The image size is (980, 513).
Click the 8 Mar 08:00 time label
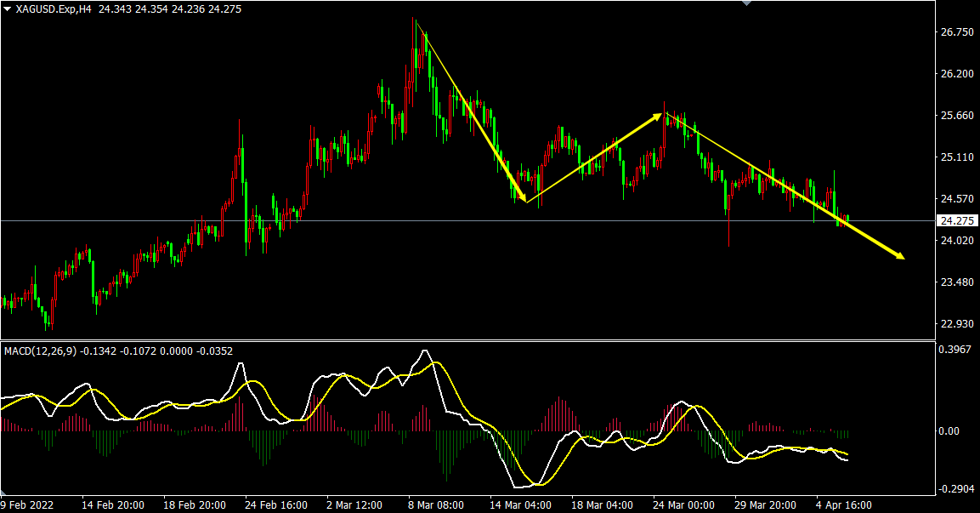(435, 504)
